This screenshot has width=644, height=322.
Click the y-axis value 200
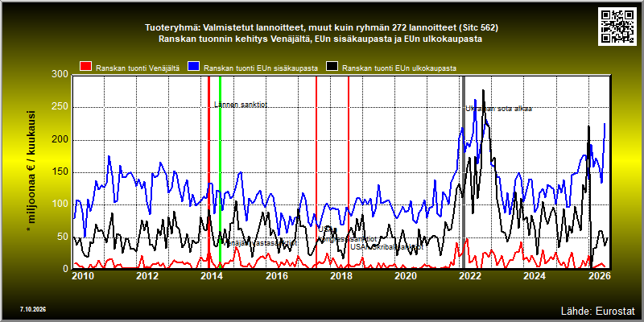(60, 139)
